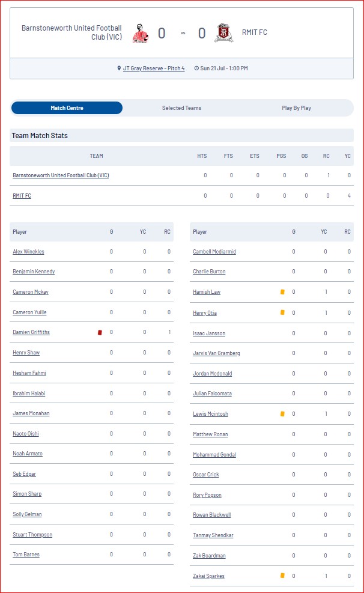Click the RMIT FC club crest

(224, 32)
